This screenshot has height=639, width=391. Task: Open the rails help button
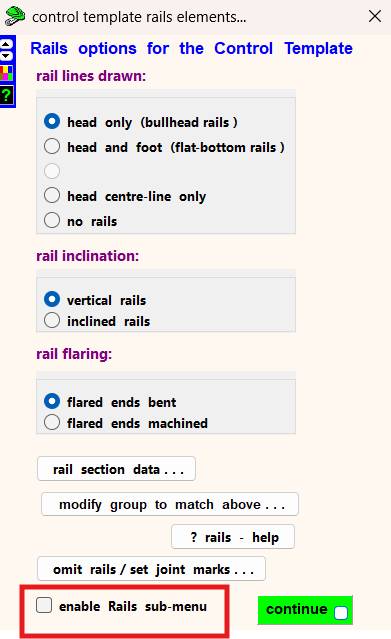(x=233, y=537)
